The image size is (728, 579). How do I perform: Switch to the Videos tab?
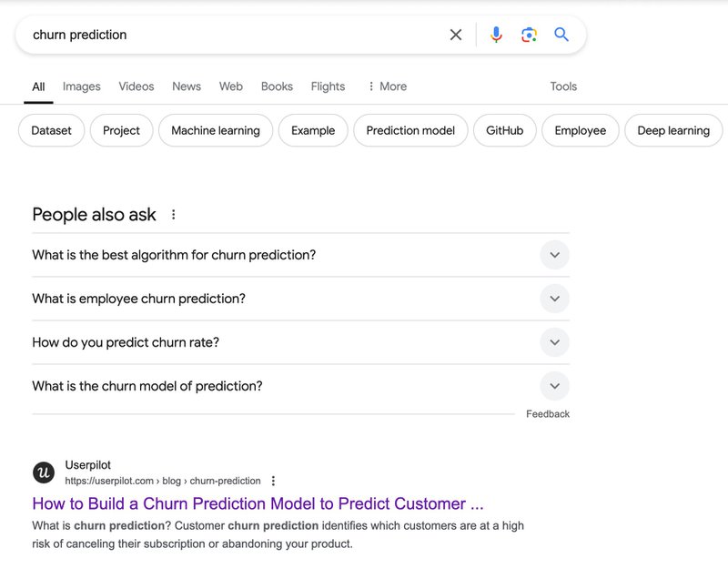click(x=136, y=86)
